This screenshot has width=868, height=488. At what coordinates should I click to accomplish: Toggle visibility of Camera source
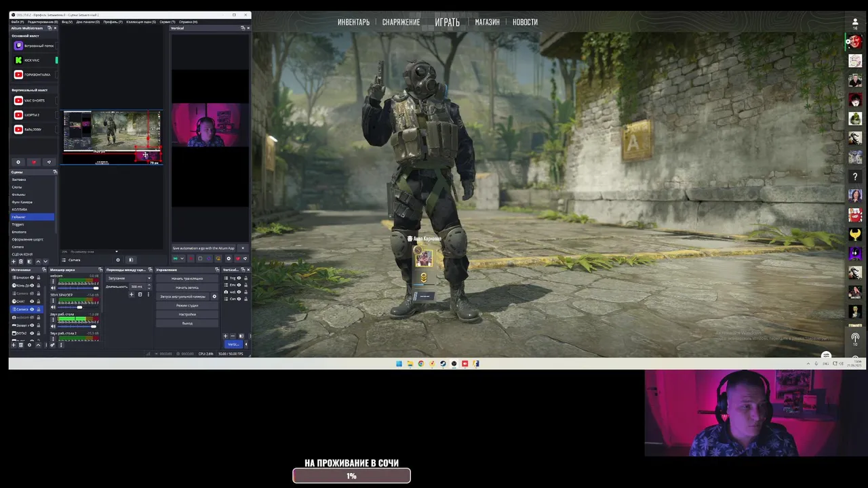click(x=32, y=309)
